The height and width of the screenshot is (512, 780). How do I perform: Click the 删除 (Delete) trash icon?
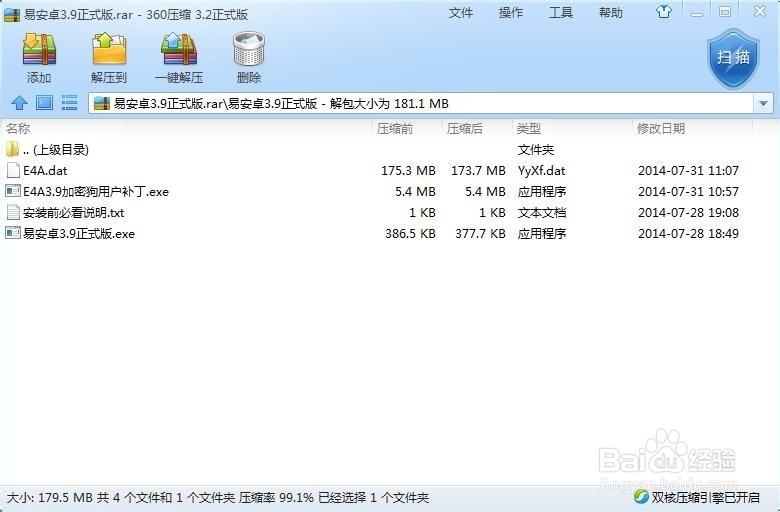coord(249,49)
